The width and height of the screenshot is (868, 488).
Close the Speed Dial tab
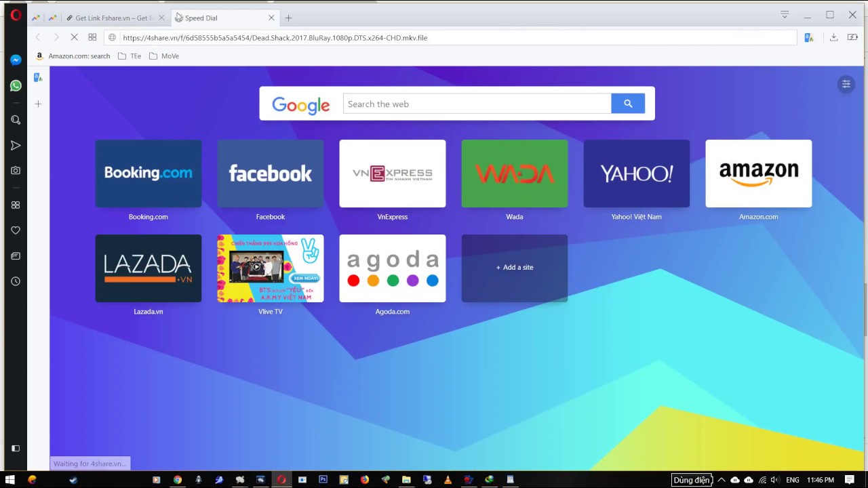[x=272, y=18]
